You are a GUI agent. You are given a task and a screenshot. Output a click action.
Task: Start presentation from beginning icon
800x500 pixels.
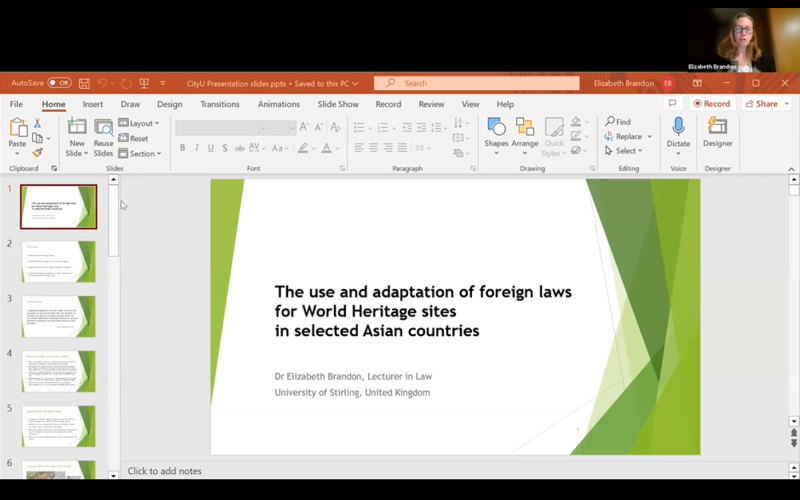point(144,83)
